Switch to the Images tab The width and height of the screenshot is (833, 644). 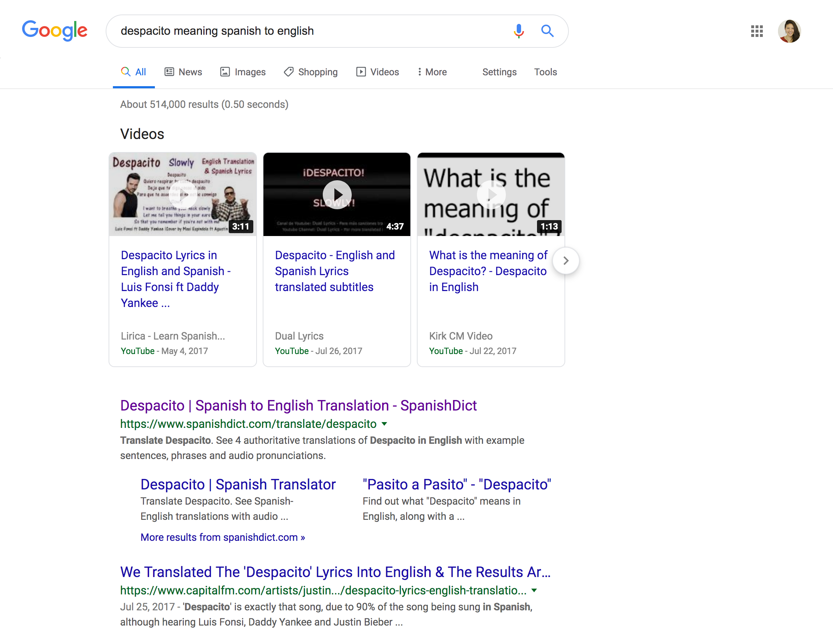coord(243,72)
